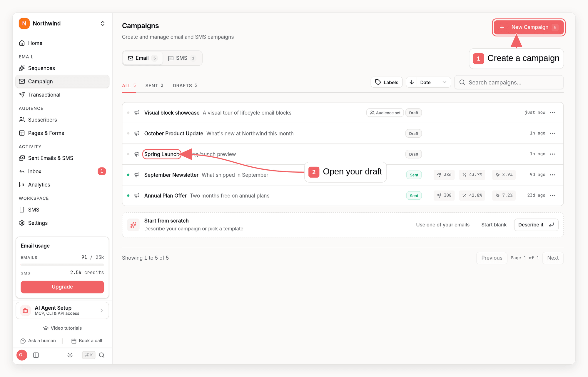The width and height of the screenshot is (588, 377).
Task: Open Video tutorials link
Action: (x=62, y=328)
